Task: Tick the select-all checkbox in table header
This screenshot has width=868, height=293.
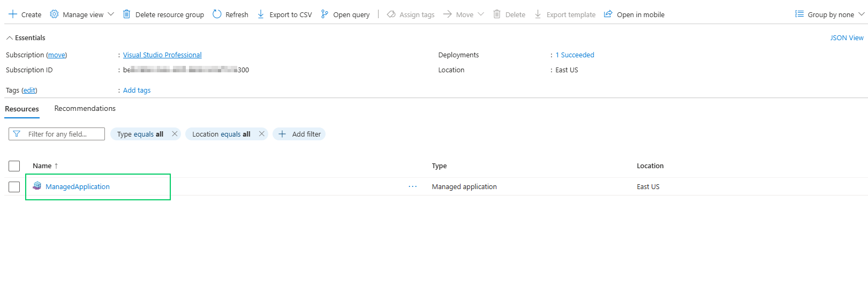Action: click(x=14, y=166)
